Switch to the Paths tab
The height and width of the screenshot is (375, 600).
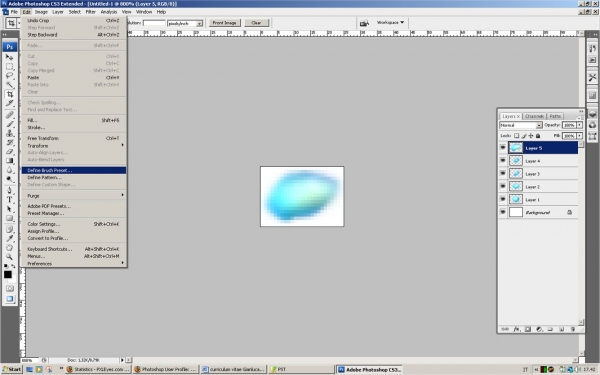(555, 116)
